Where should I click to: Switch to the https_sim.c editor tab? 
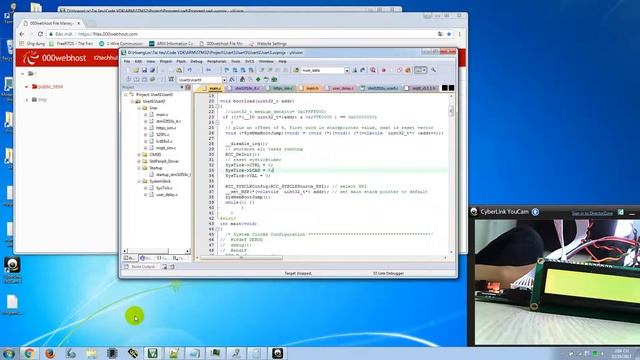(281, 88)
